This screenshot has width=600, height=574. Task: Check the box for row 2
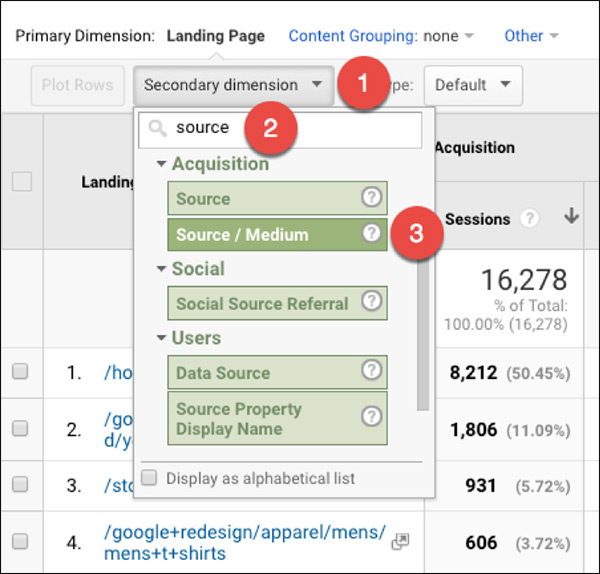tap(20, 428)
